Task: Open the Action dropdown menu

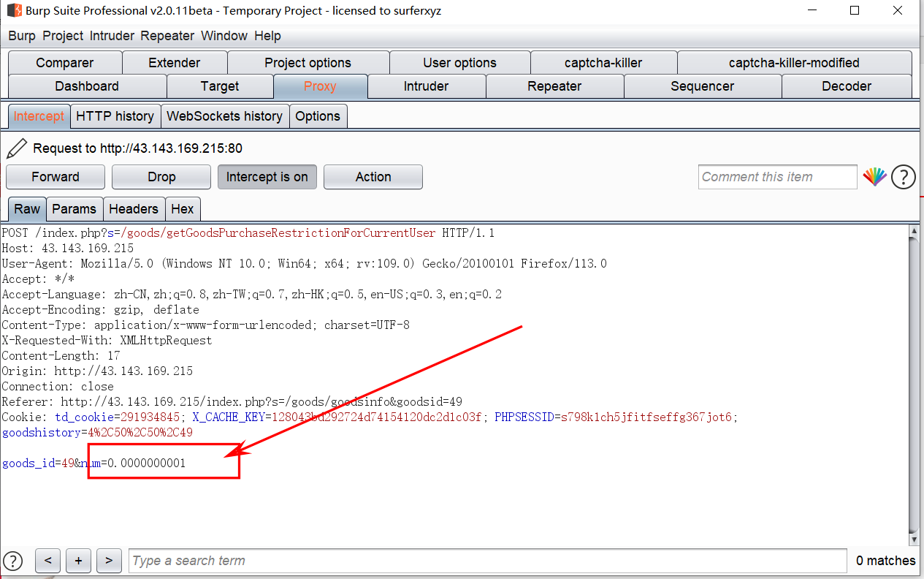Action: click(x=373, y=177)
